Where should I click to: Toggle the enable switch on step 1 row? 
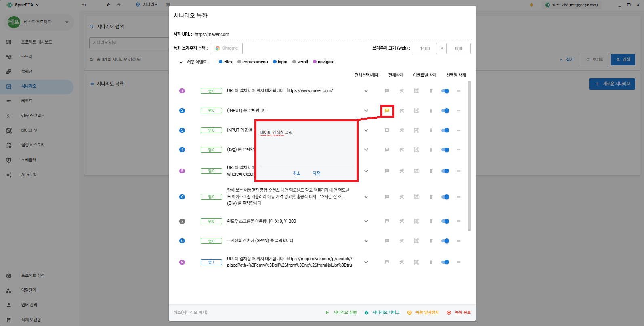[x=445, y=91]
